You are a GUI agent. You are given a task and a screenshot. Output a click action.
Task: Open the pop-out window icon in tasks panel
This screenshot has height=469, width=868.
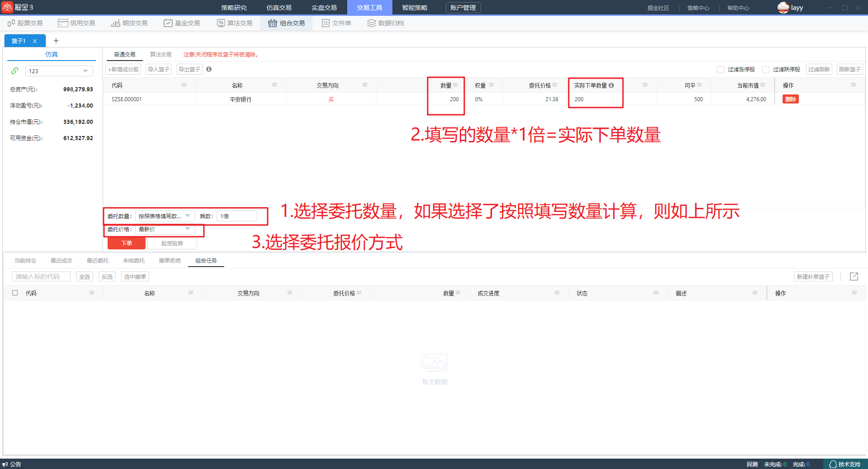click(854, 277)
